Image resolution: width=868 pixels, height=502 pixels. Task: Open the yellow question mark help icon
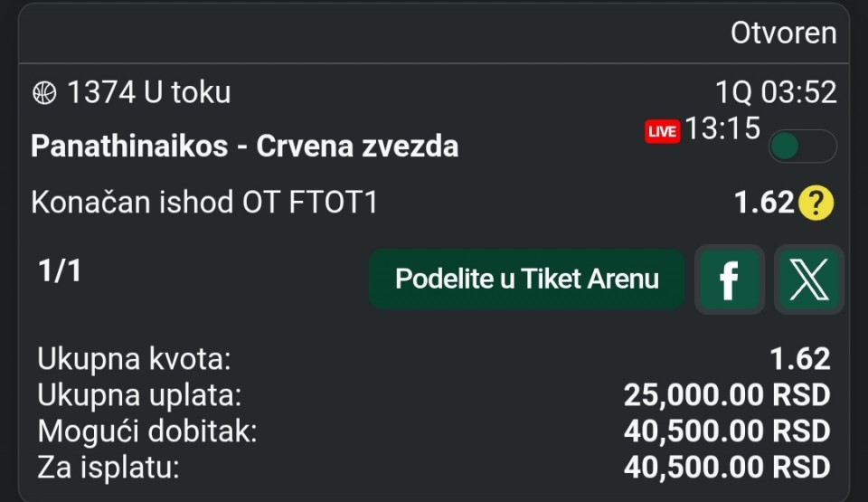pos(816,204)
